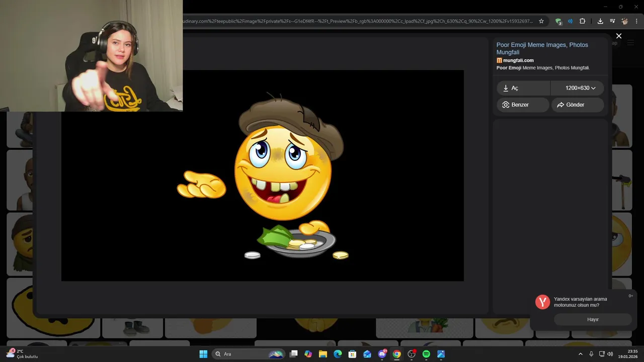Image resolution: width=644 pixels, height=362 pixels.
Task: Open volume control speaker icon
Action: (x=610, y=354)
